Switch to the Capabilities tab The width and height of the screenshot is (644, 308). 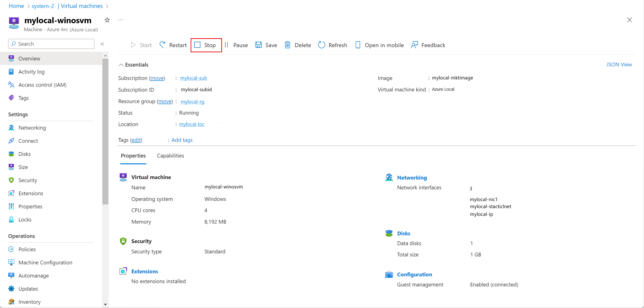[x=170, y=155]
